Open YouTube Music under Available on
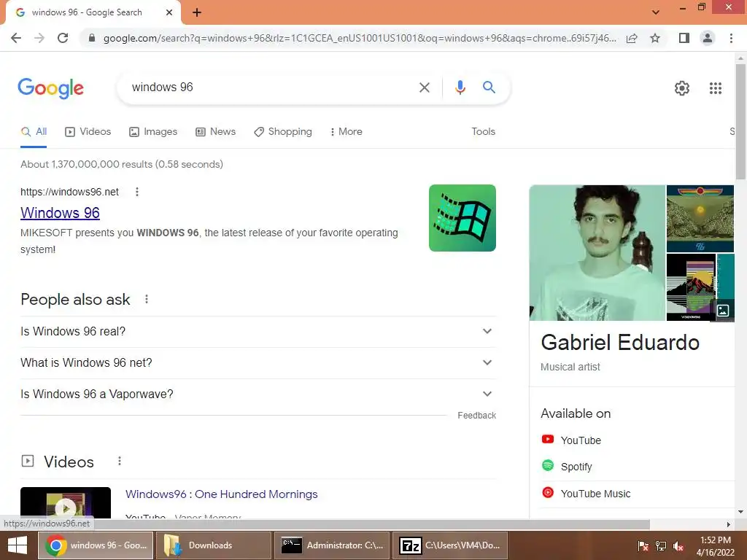 coord(595,494)
